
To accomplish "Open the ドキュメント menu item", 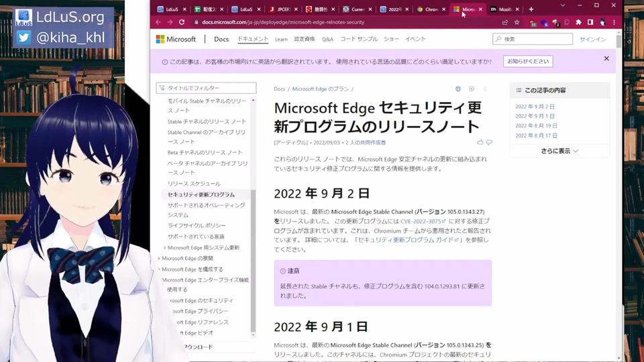I will [x=253, y=39].
